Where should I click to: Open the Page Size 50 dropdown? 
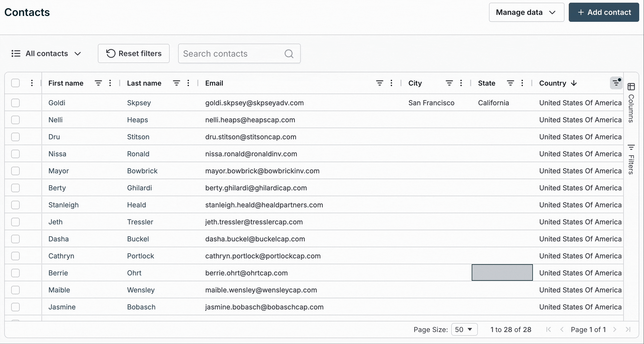(464, 330)
